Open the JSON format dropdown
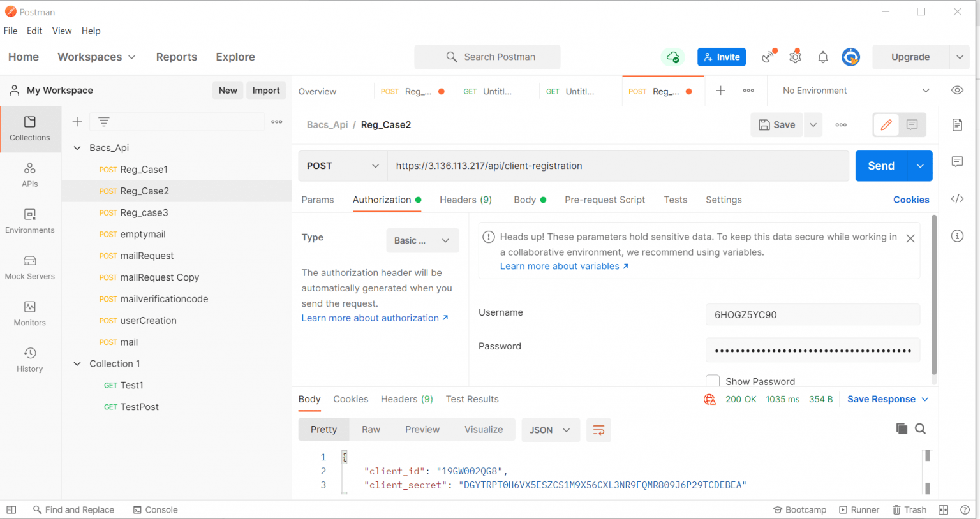The width and height of the screenshot is (980, 519). tap(550, 430)
